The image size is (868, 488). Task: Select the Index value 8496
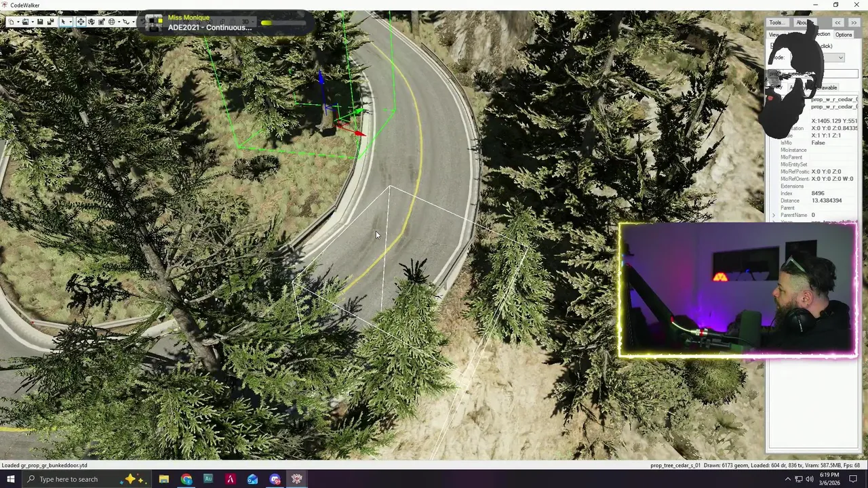818,193
